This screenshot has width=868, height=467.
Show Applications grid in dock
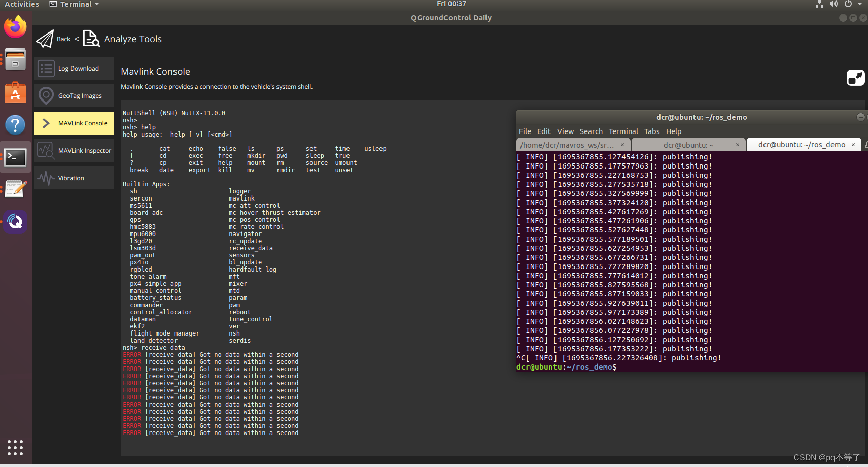pyautogui.click(x=15, y=448)
